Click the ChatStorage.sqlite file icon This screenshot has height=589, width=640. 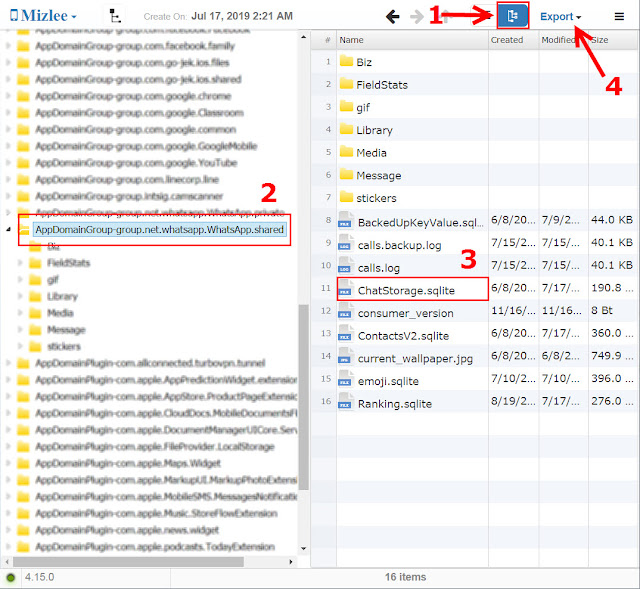(345, 289)
